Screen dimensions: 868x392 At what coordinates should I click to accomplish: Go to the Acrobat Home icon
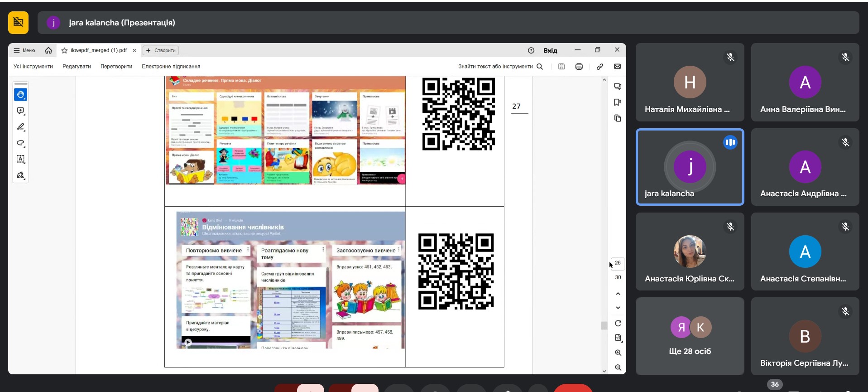pyautogui.click(x=48, y=50)
